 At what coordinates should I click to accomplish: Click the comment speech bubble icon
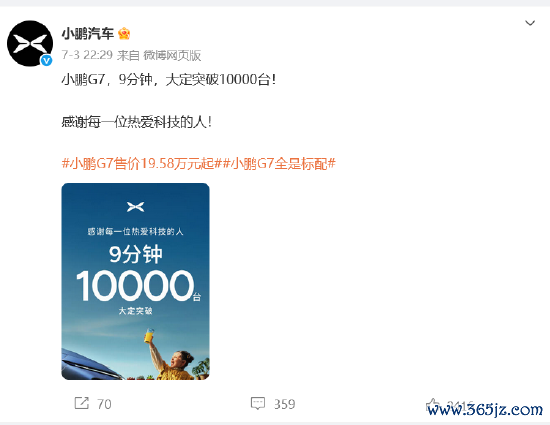tap(258, 404)
